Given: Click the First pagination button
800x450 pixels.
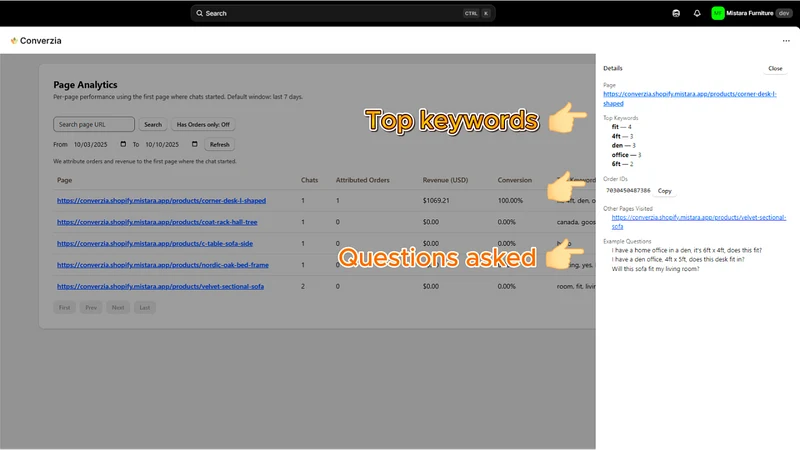Looking at the screenshot, I should pyautogui.click(x=64, y=308).
